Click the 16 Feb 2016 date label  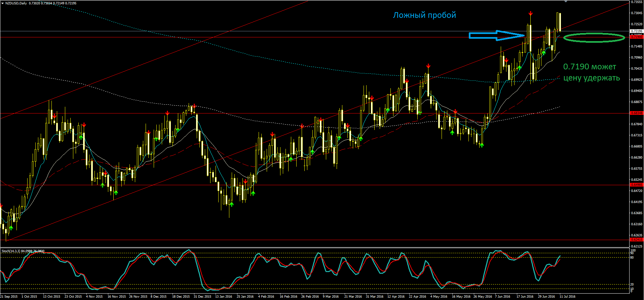[x=288, y=297]
